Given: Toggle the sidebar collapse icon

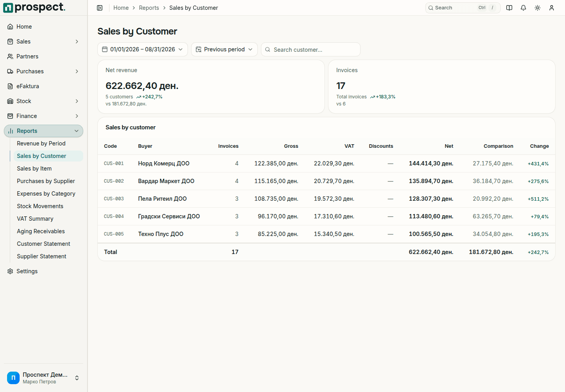Looking at the screenshot, I should [100, 8].
